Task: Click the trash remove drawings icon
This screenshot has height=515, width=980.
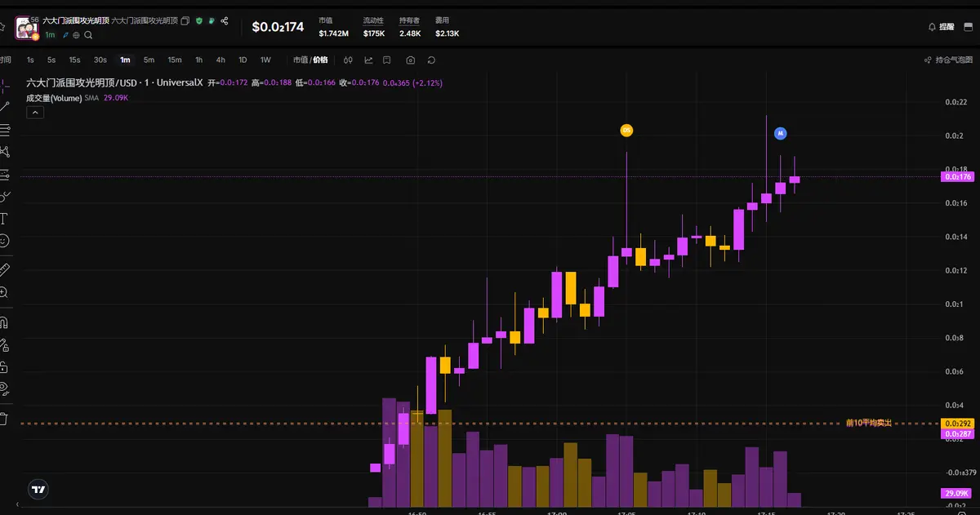Action: (4, 419)
